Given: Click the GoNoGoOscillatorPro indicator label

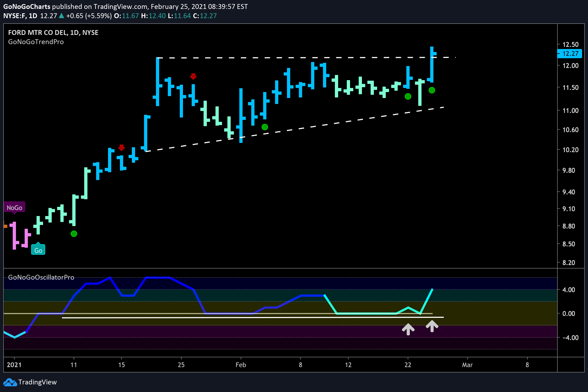Looking at the screenshot, I should point(41,277).
